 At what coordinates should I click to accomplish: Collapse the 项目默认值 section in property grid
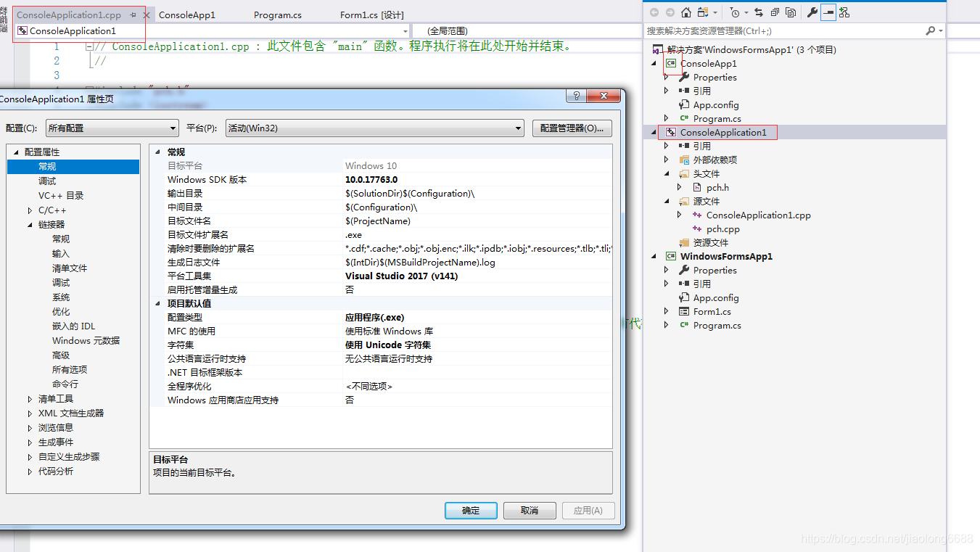158,303
